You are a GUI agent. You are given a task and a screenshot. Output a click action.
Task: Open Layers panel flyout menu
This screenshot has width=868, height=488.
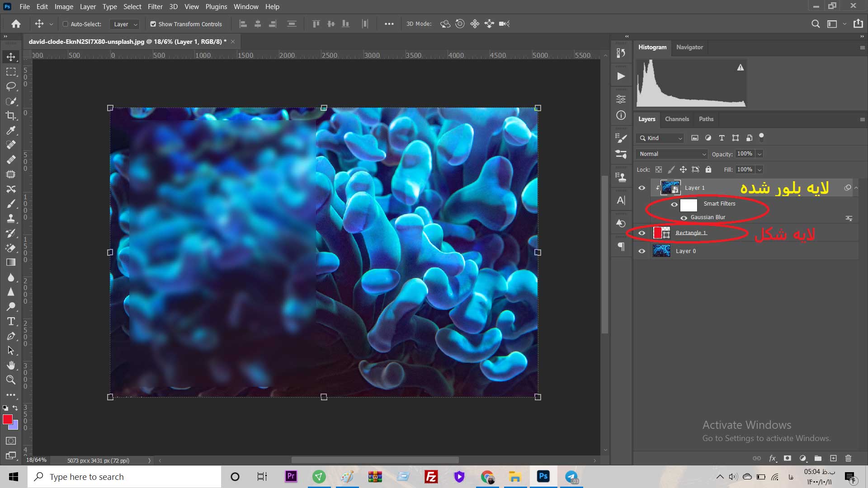862,119
